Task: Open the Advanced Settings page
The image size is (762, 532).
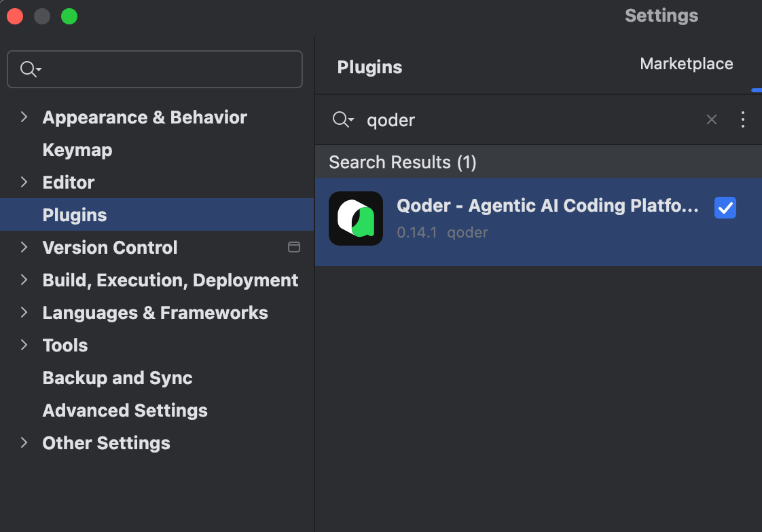Action: 125,411
